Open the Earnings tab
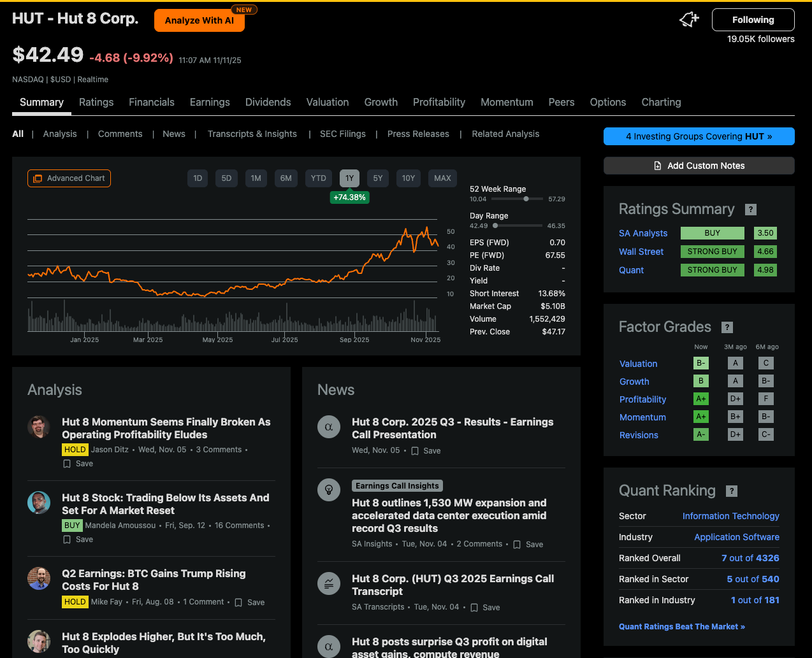This screenshot has height=658, width=812. coord(210,102)
